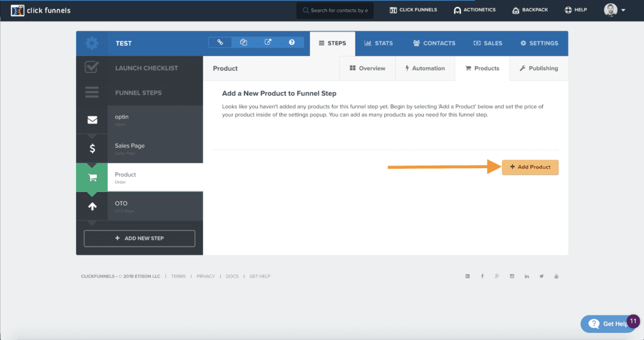This screenshot has height=340, width=644.
Task: Open the Facebook footer icon
Action: [482, 276]
